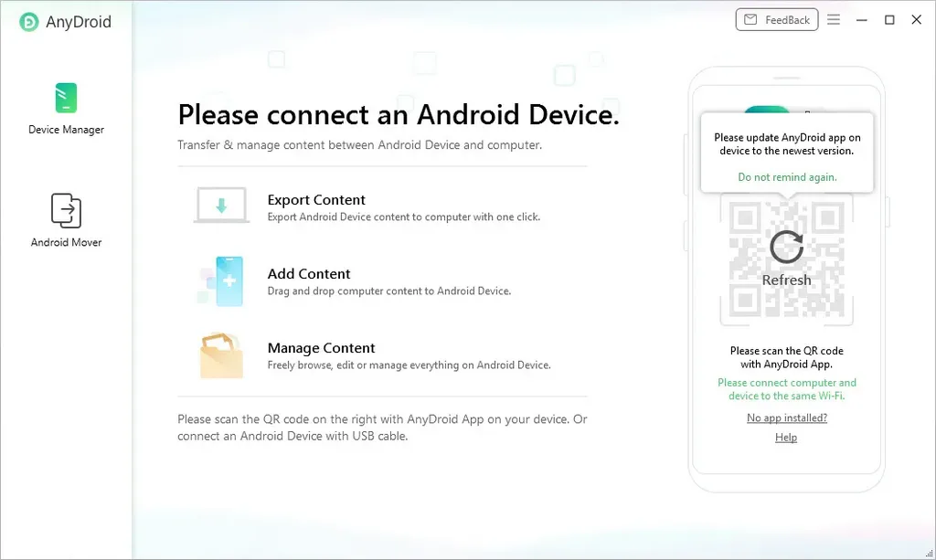Open the Device Manager sidebar icon
The width and height of the screenshot is (936, 560).
click(x=66, y=98)
